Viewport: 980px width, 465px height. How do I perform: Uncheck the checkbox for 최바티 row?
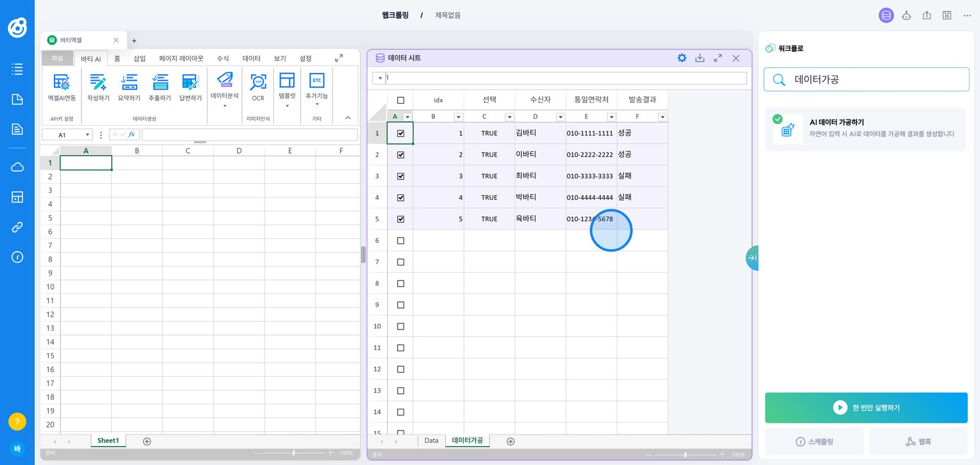[401, 176]
